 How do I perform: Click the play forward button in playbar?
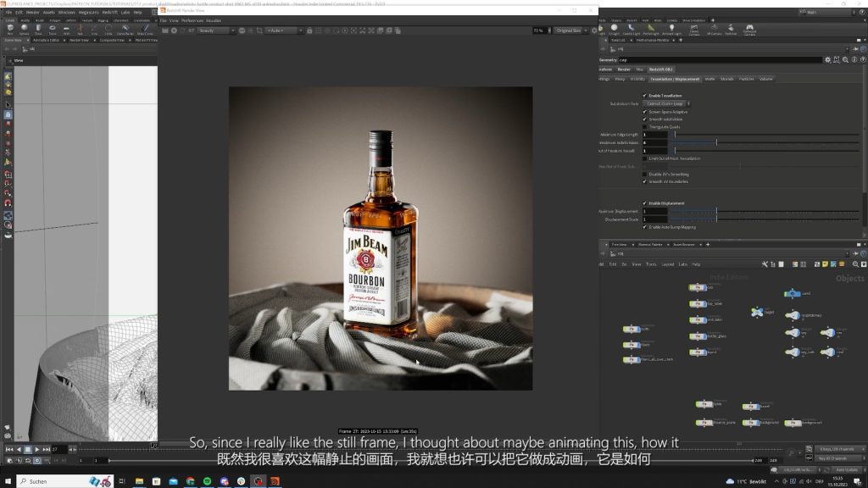pyautogui.click(x=37, y=450)
